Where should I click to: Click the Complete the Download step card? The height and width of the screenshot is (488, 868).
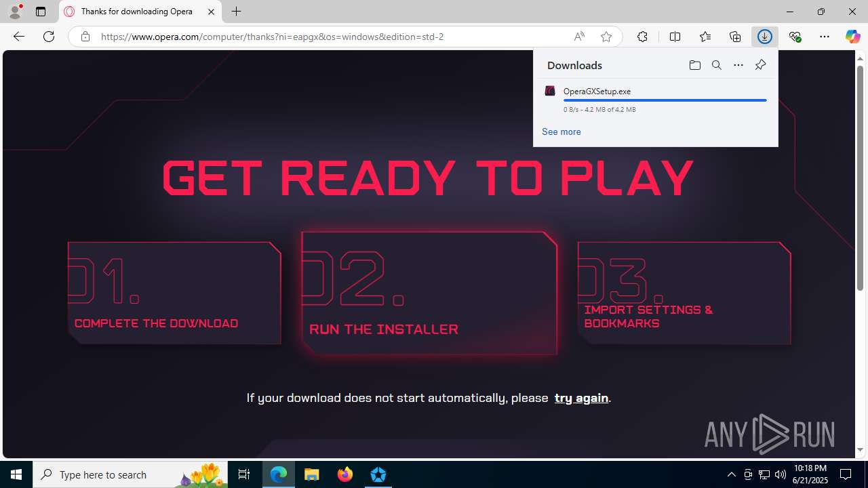click(174, 293)
